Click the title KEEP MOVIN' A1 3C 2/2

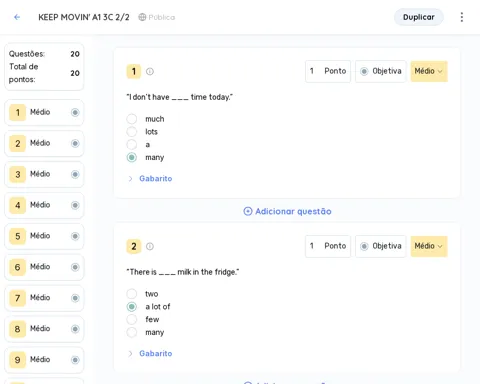pyautogui.click(x=84, y=17)
